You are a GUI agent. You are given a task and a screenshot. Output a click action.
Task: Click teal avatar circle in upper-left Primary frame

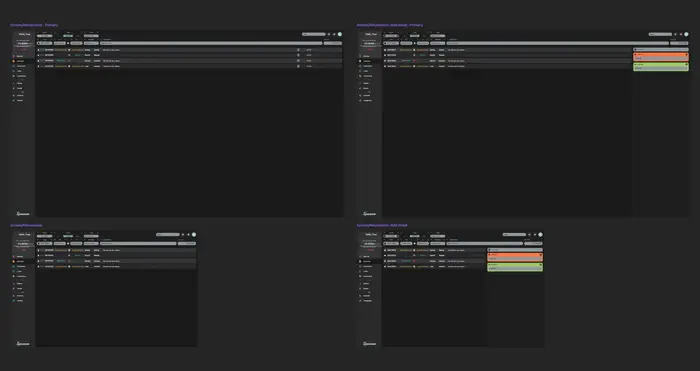click(x=340, y=34)
